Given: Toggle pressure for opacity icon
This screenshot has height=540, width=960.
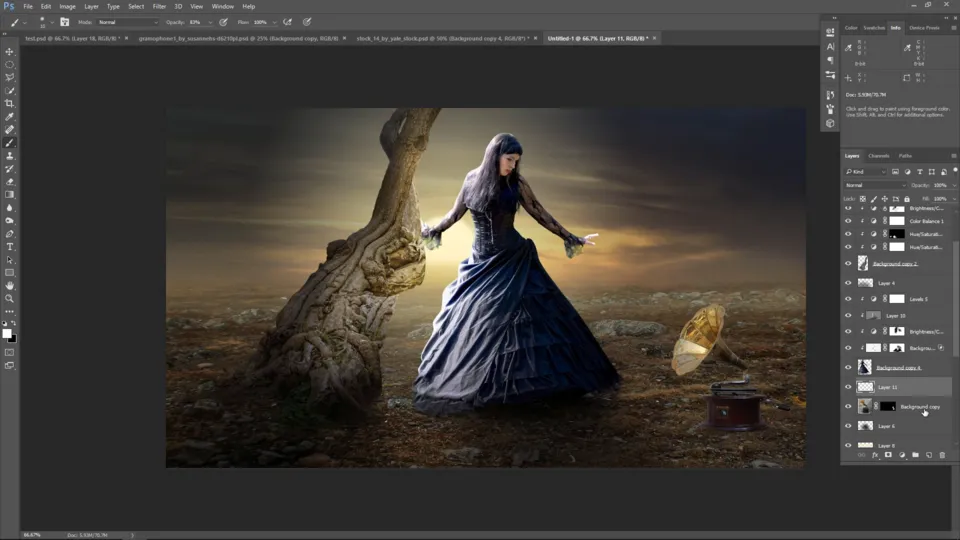Looking at the screenshot, I should click(223, 22).
